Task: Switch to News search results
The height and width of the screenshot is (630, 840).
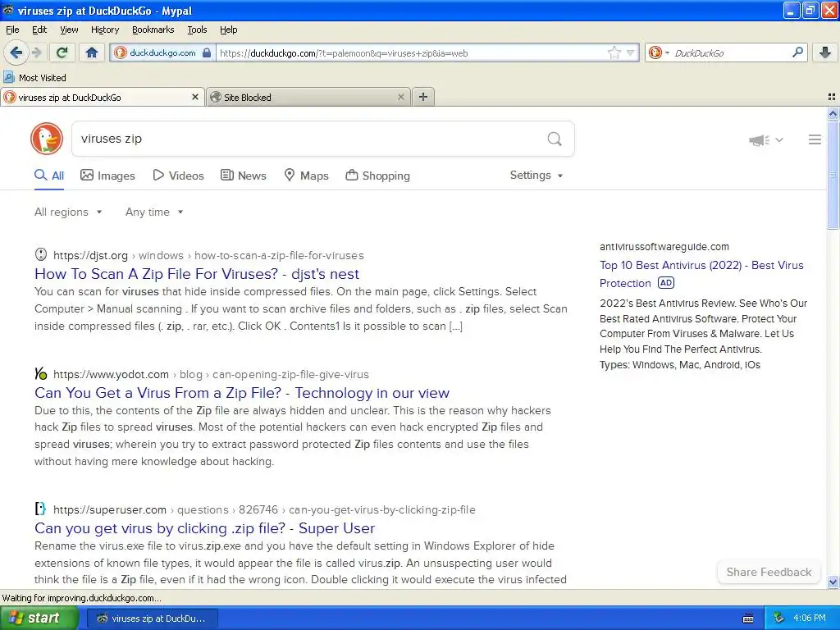Action: [x=243, y=176]
